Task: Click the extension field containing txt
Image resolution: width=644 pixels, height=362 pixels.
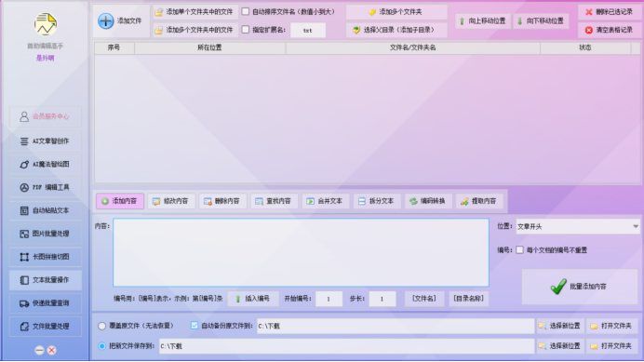Action: (x=308, y=30)
